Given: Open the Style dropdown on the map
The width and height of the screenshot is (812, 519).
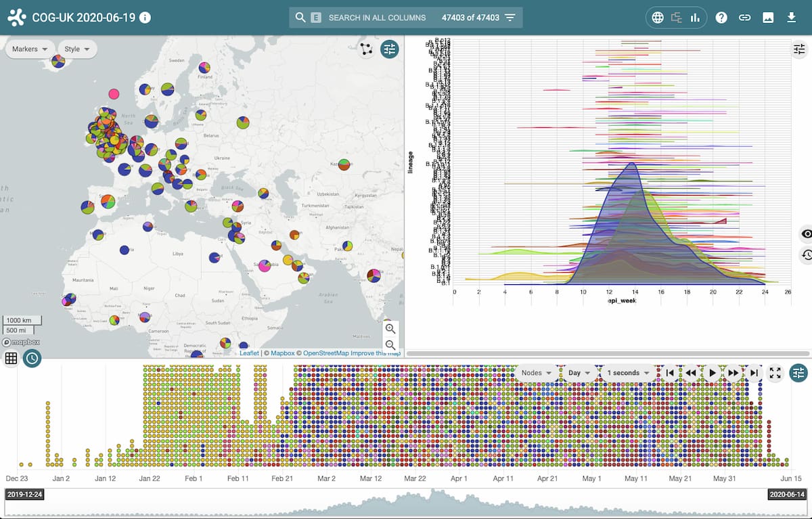Looking at the screenshot, I should click(77, 49).
